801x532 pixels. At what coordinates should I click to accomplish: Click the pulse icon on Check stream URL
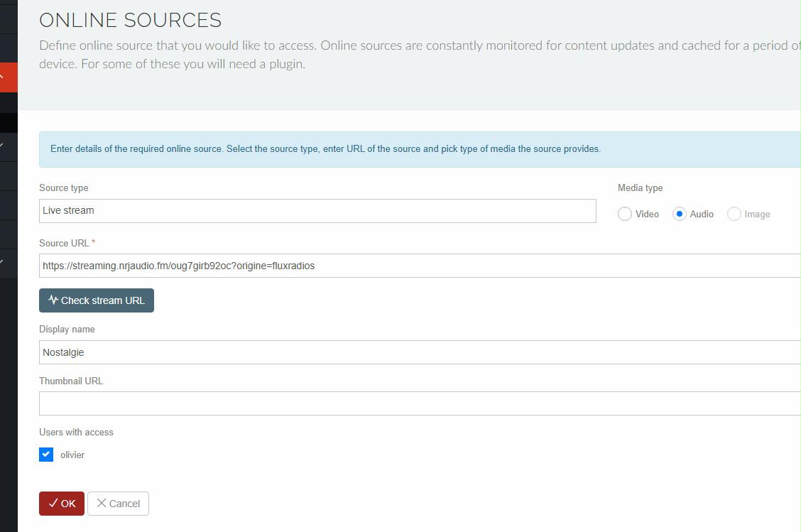[53, 300]
